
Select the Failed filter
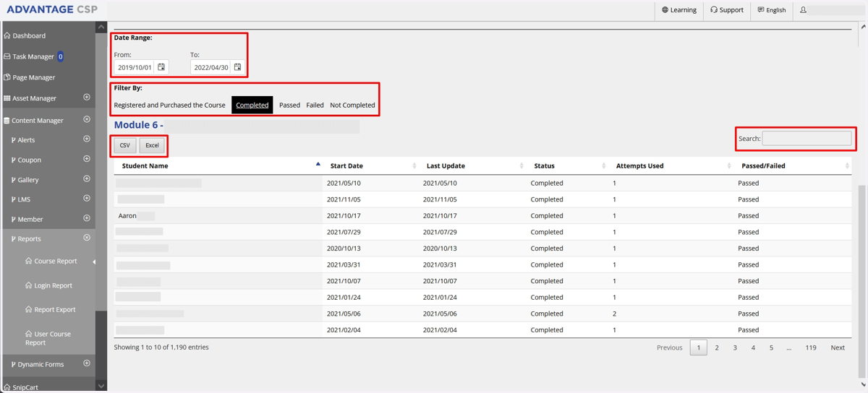(315, 105)
